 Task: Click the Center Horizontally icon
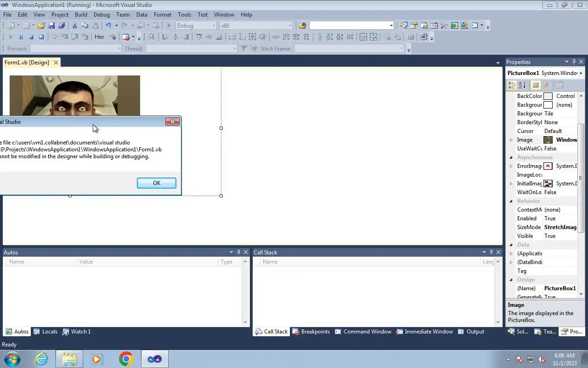(x=363, y=37)
